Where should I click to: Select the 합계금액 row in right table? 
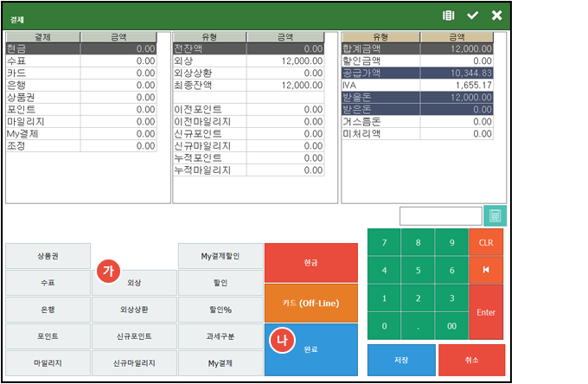(418, 48)
